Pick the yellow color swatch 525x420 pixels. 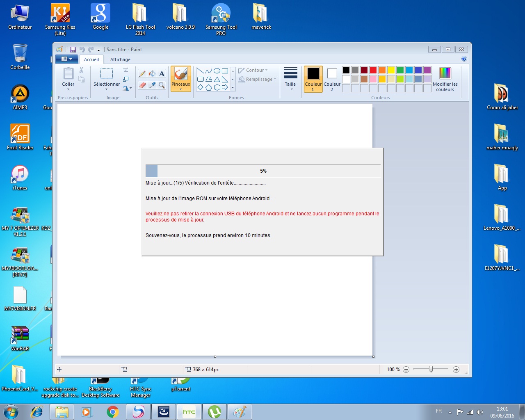click(391, 70)
